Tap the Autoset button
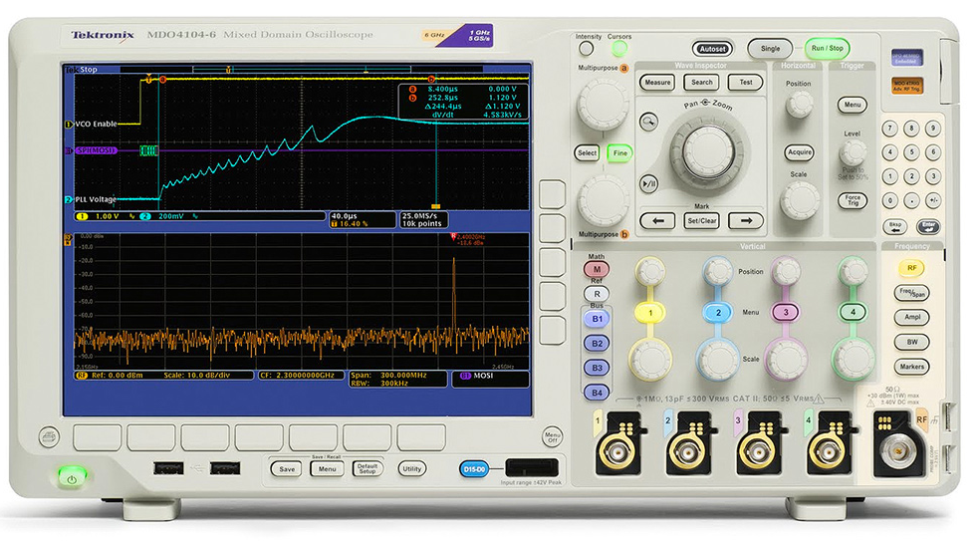Screen dimensions: 980x544 (712, 49)
